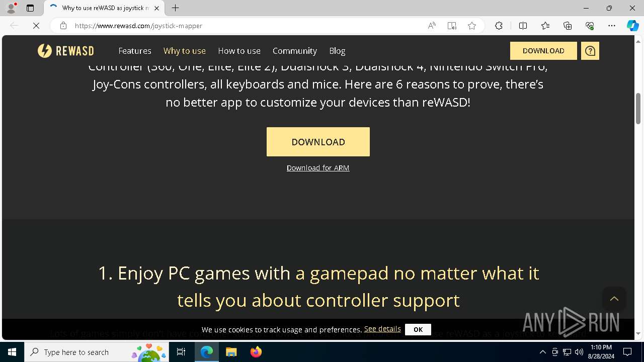Screen dimensions: 644x362
Task: Click the header DOWNLOAD button
Action: point(543,51)
